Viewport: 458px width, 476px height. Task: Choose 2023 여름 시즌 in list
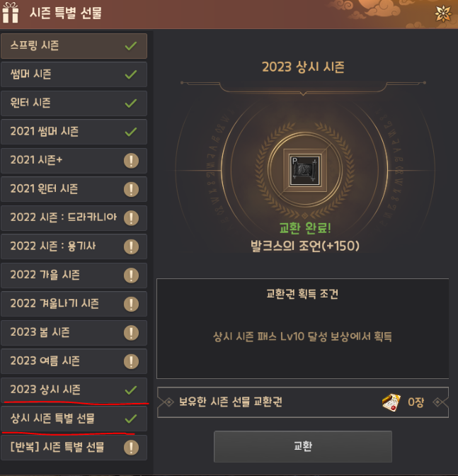(74, 361)
